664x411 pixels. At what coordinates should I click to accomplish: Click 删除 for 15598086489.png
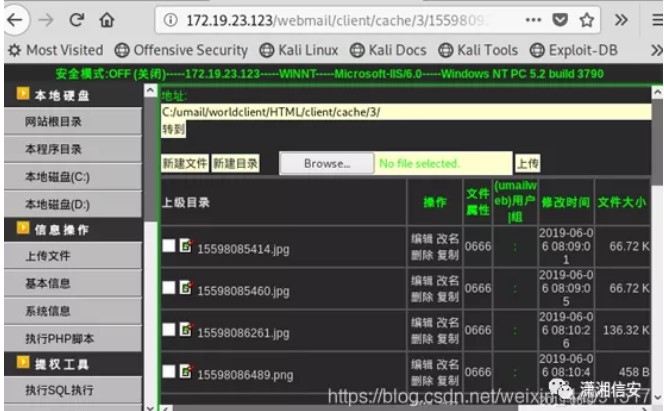422,381
